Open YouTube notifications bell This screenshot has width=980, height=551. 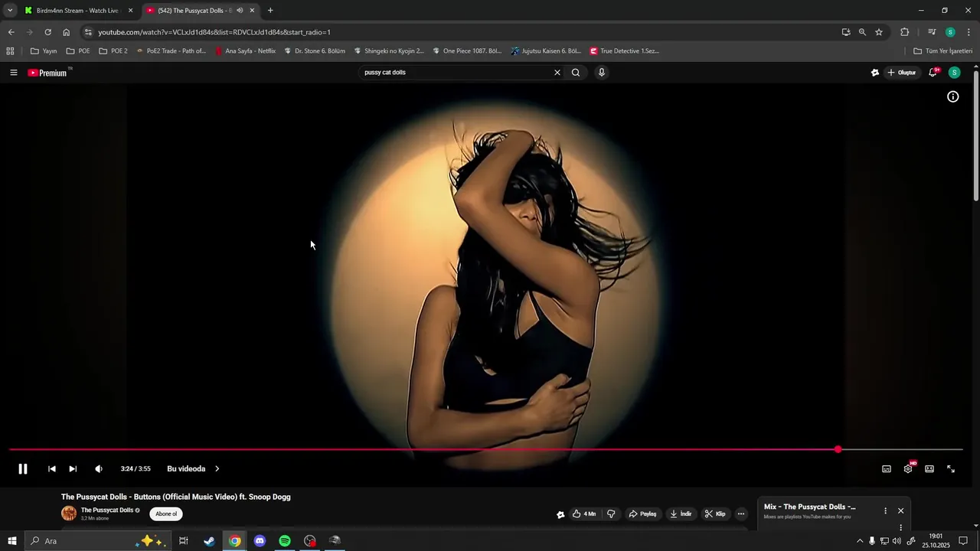coord(933,73)
